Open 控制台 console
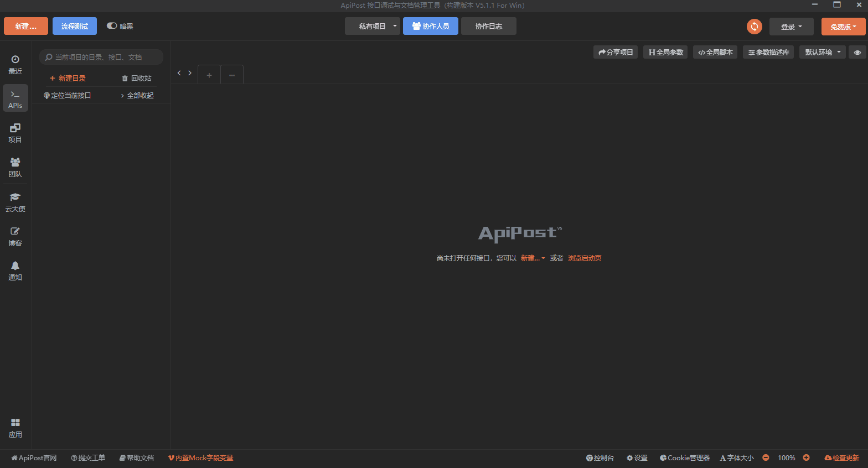 point(600,458)
